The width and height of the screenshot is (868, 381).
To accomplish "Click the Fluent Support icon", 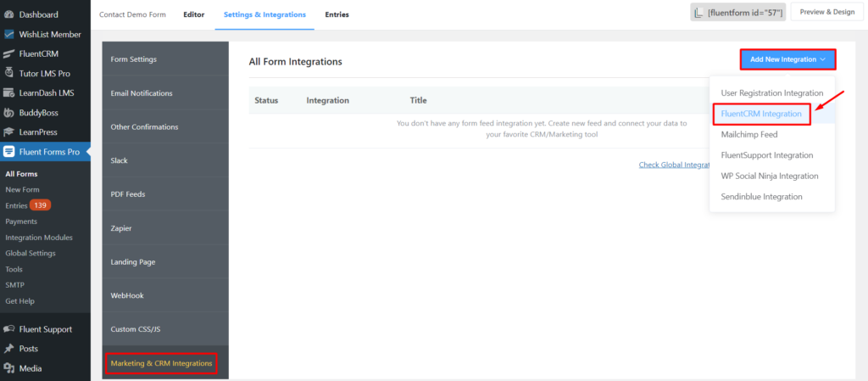I will pos(8,329).
